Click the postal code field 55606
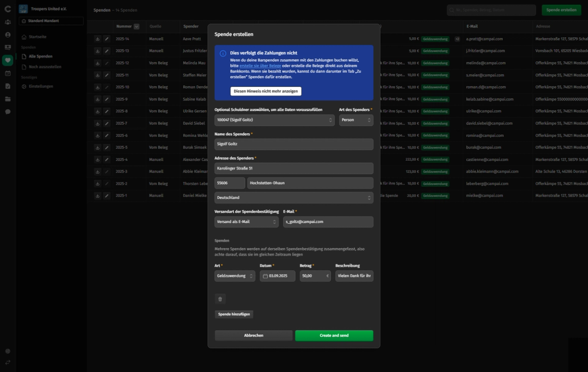The image size is (588, 372). [x=230, y=183]
